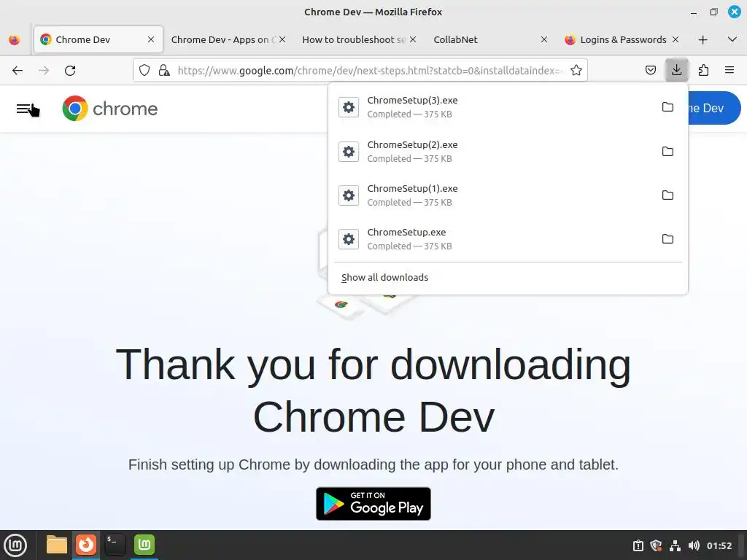Open the Files manager from taskbar
The width and height of the screenshot is (747, 560).
(x=56, y=545)
